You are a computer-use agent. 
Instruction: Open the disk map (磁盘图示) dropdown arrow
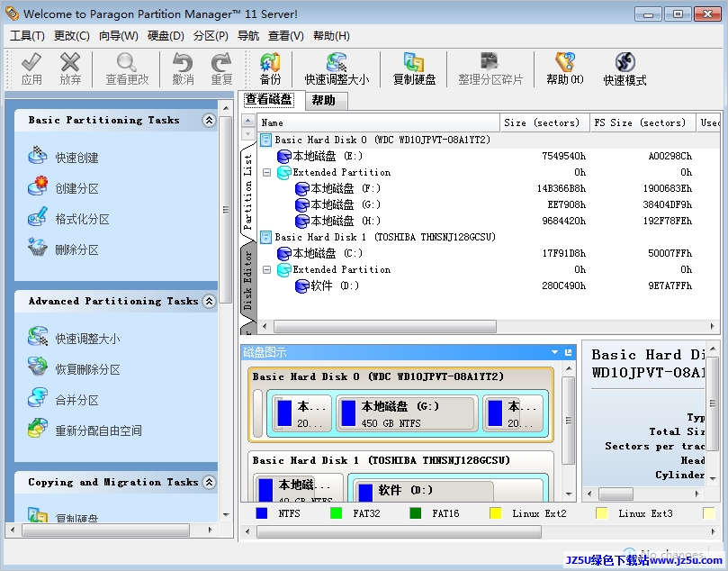[x=554, y=352]
